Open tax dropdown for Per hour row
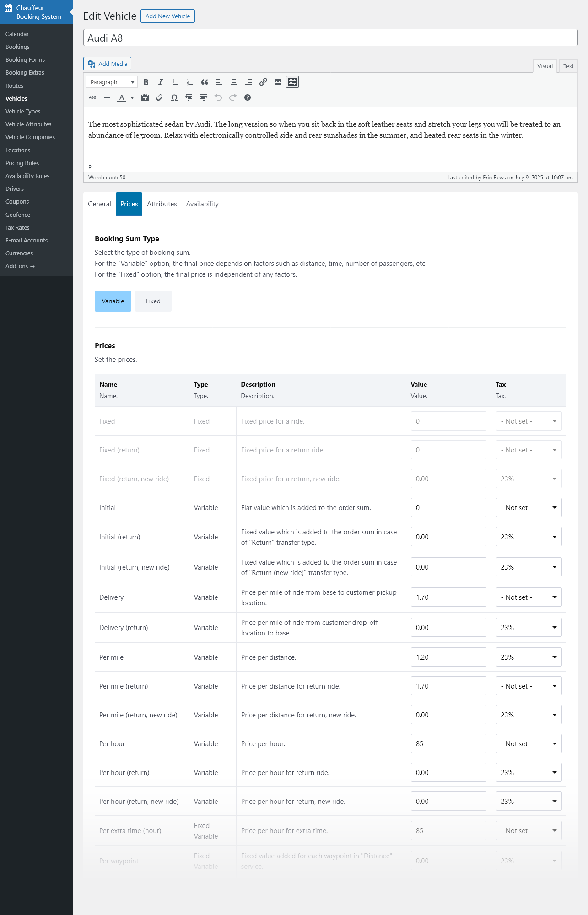588x915 pixels. [529, 744]
